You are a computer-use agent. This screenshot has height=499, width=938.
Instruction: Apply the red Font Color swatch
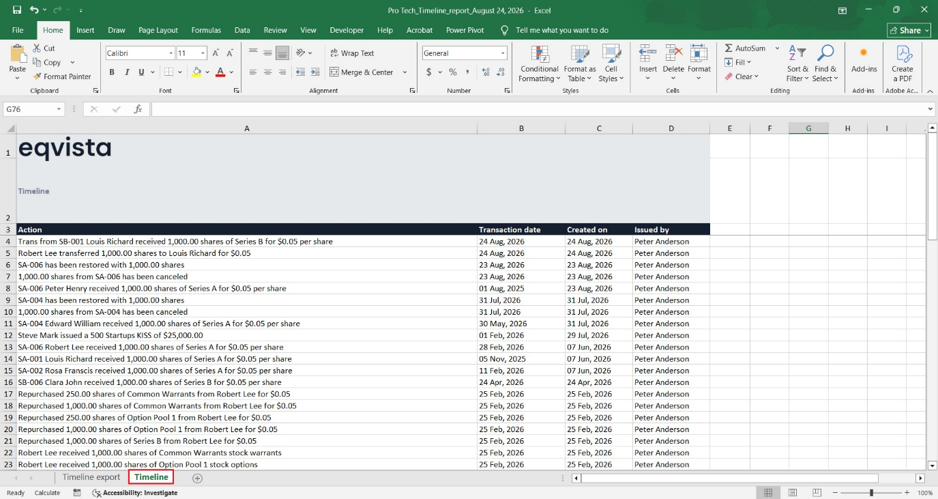pos(220,72)
